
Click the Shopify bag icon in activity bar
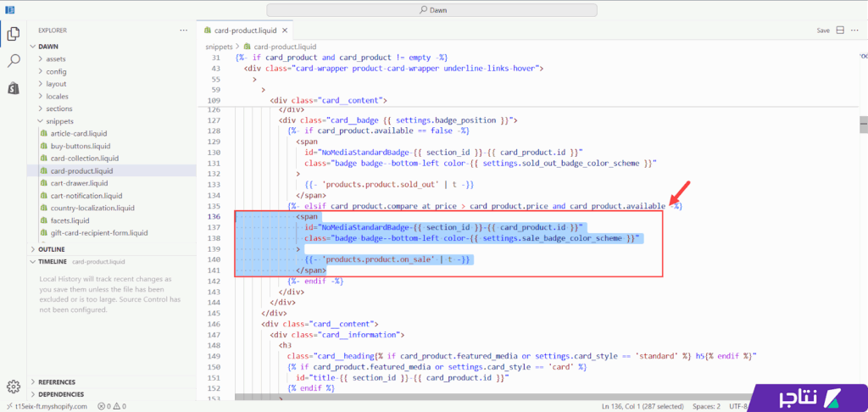tap(14, 88)
